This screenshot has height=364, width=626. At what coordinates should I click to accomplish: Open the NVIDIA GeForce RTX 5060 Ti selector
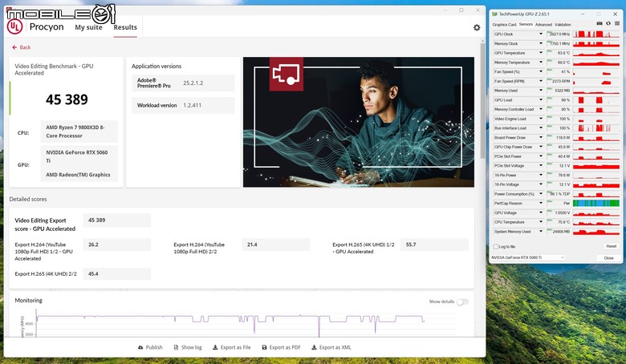pyautogui.click(x=528, y=257)
